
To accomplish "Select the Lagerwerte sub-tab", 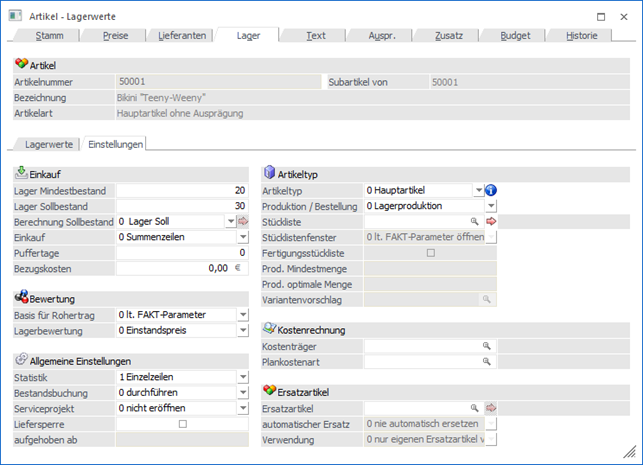I will coord(50,144).
